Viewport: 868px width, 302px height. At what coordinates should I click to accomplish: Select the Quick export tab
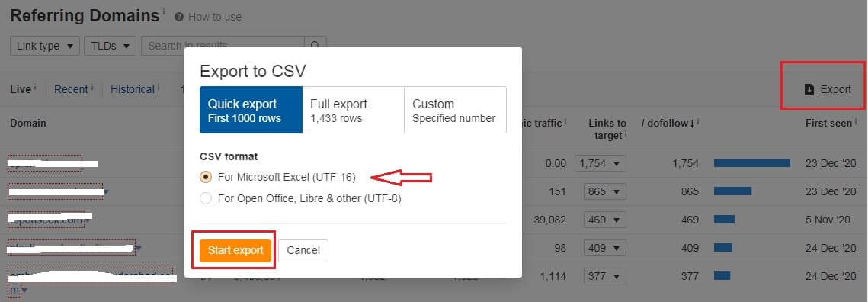[x=251, y=110]
